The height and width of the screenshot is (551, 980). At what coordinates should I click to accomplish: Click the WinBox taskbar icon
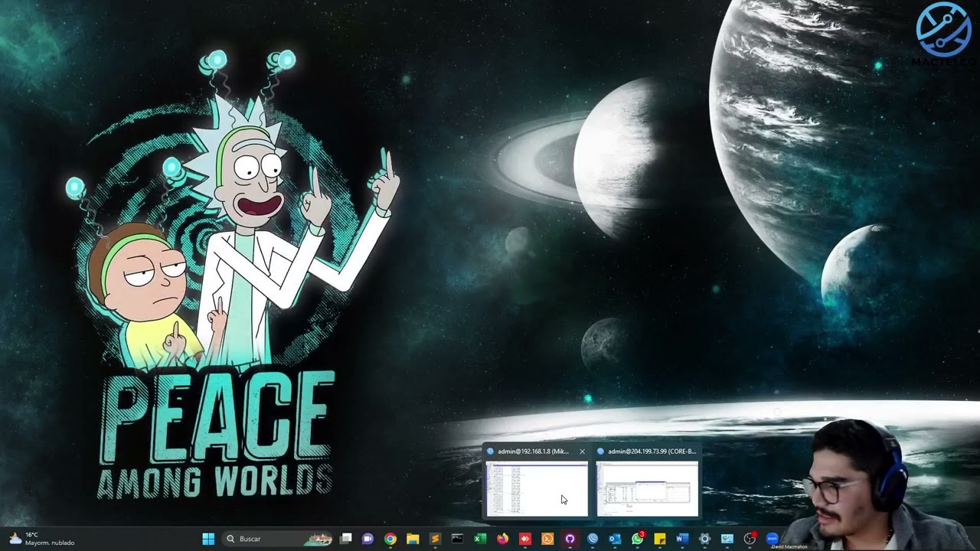point(592,539)
